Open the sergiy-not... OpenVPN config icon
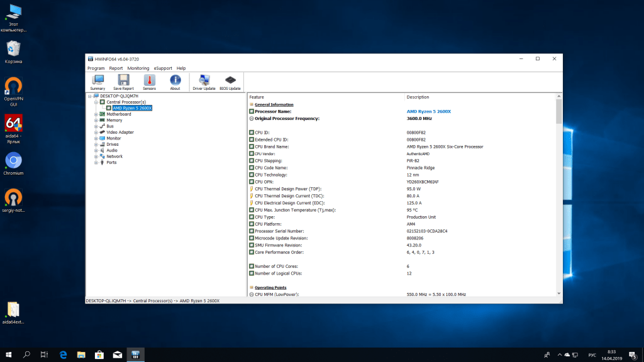The height and width of the screenshot is (362, 644). click(14, 200)
